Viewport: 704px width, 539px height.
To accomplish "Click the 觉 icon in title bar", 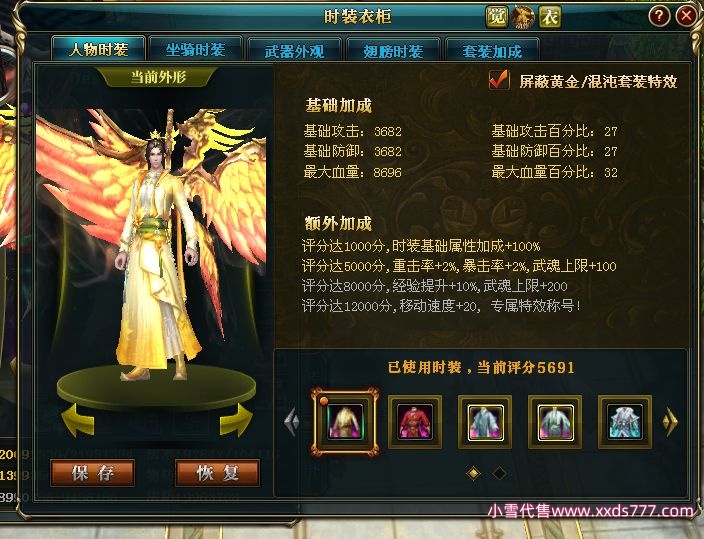I will (497, 17).
